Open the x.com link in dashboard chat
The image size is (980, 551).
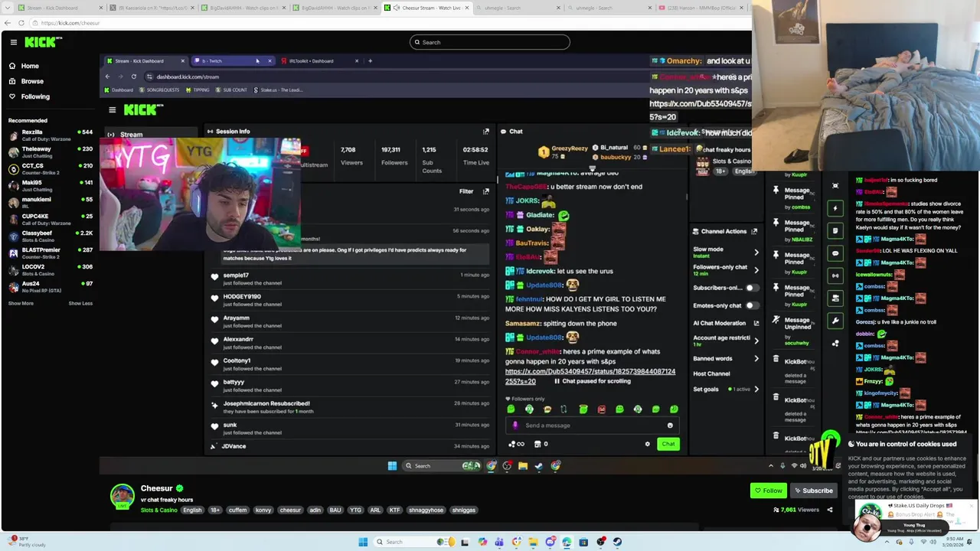pyautogui.click(x=590, y=376)
